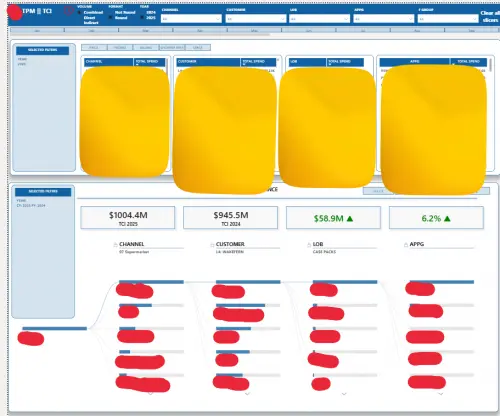Expand more rows under APPG column chevron

pos(441,394)
